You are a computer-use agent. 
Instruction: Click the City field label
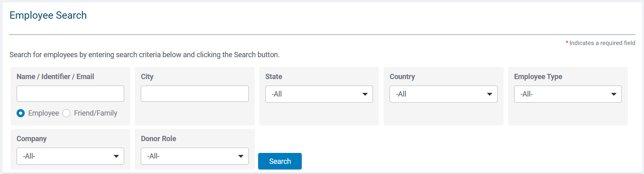pyautogui.click(x=147, y=77)
